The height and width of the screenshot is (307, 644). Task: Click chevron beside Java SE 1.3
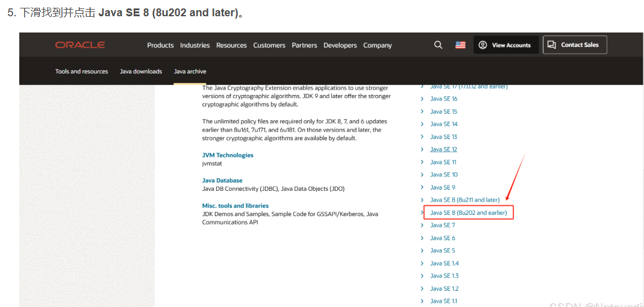click(x=422, y=276)
